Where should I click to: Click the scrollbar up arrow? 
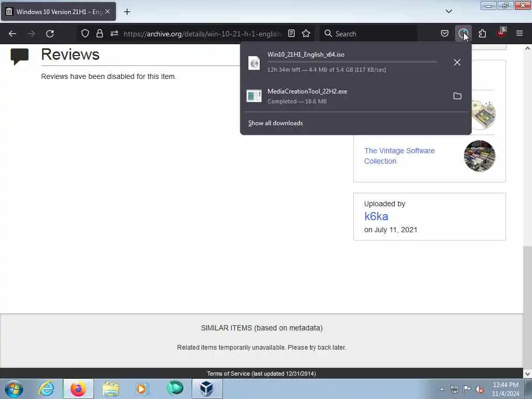click(x=527, y=48)
